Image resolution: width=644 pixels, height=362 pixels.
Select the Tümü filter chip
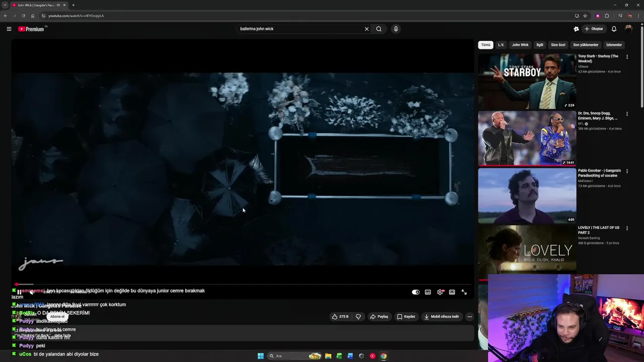point(486,45)
